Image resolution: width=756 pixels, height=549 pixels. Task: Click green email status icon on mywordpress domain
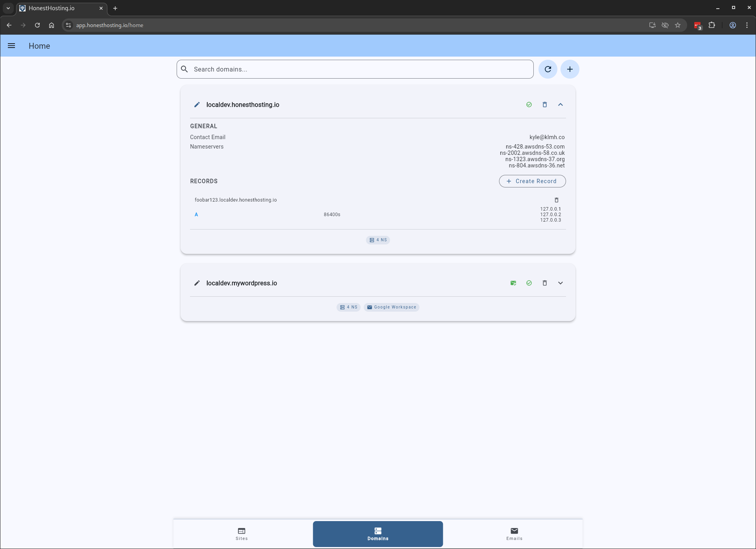tap(513, 283)
